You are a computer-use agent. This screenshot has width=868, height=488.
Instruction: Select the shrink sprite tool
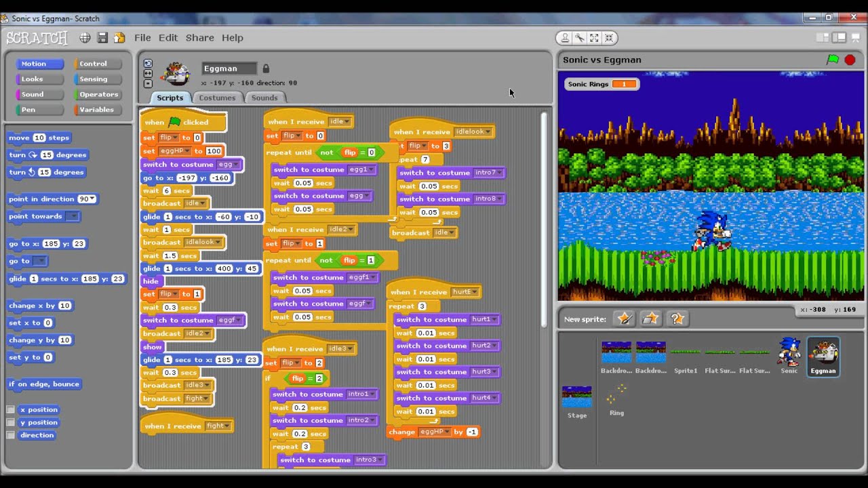point(609,38)
